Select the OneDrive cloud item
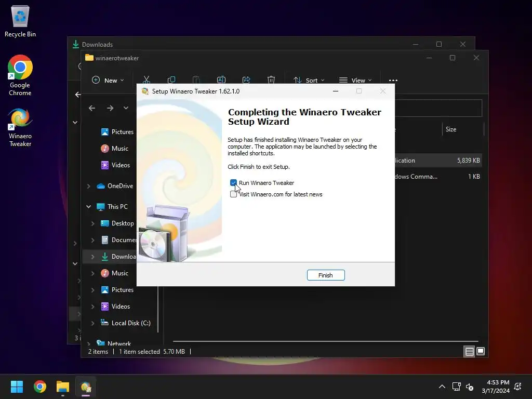 click(x=115, y=186)
